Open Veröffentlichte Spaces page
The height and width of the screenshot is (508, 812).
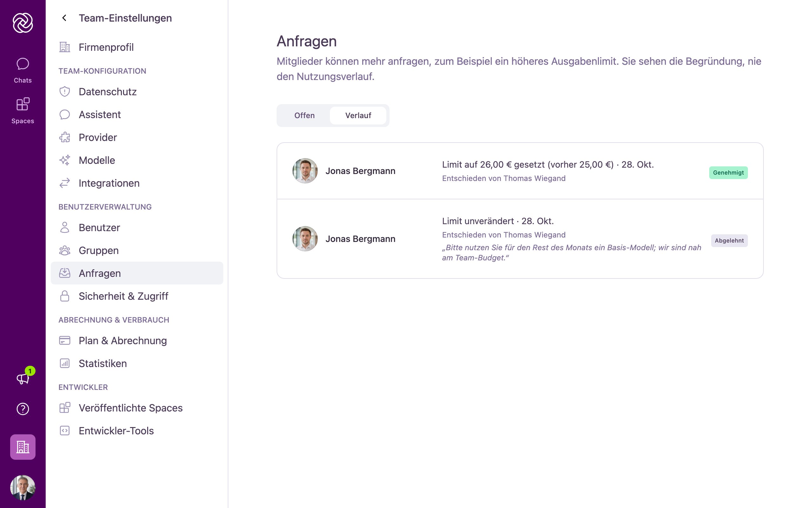(137, 408)
